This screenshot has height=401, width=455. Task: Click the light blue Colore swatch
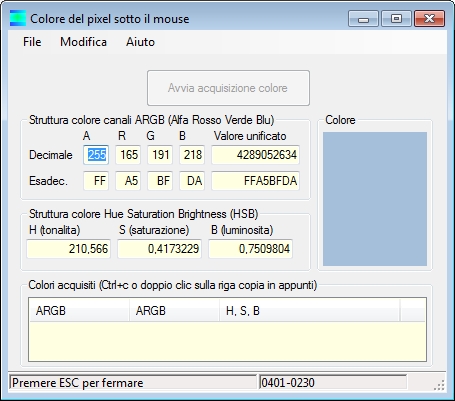click(x=375, y=199)
